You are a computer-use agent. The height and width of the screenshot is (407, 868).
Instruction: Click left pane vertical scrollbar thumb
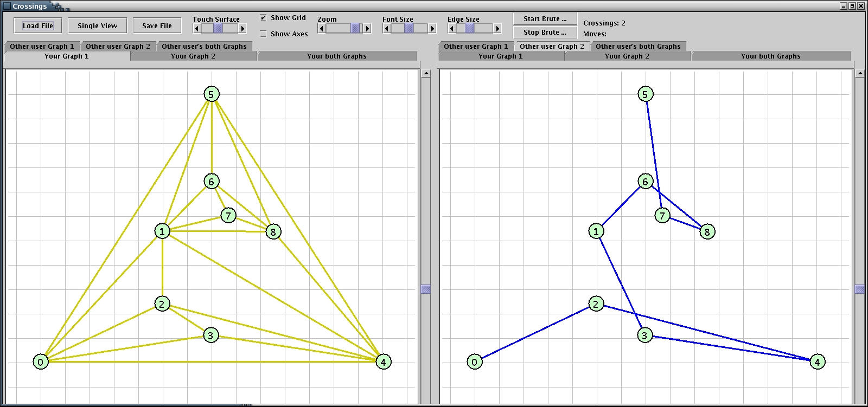(x=426, y=289)
